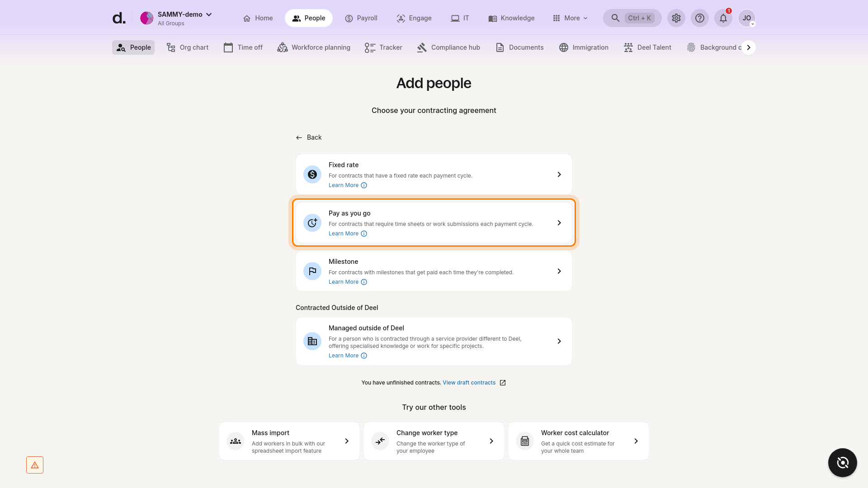Viewport: 868px width, 488px height.
Task: Click the info icon beside Fixed rate Learn More
Action: click(x=364, y=185)
